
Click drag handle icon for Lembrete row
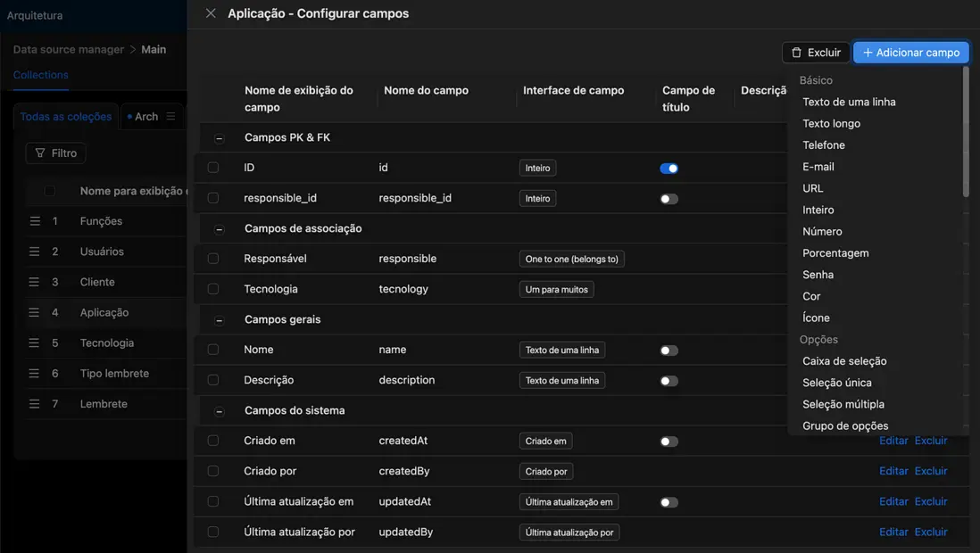coord(34,404)
